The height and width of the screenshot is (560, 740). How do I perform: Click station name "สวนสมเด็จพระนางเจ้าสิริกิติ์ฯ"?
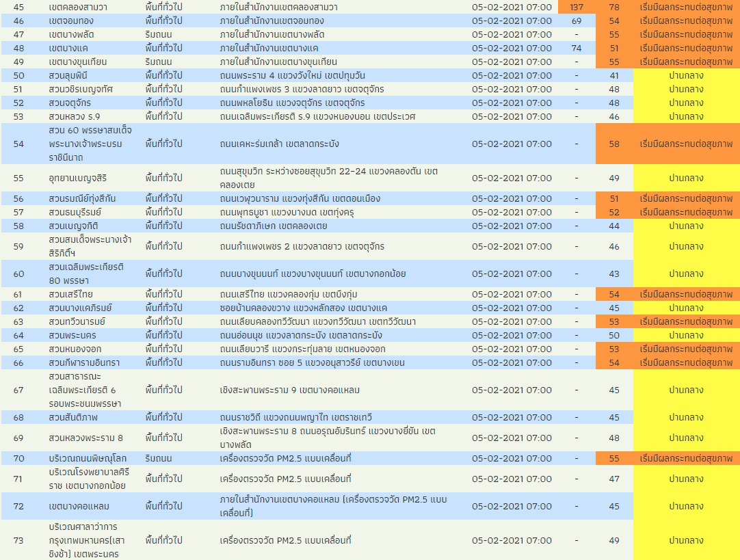click(x=90, y=246)
